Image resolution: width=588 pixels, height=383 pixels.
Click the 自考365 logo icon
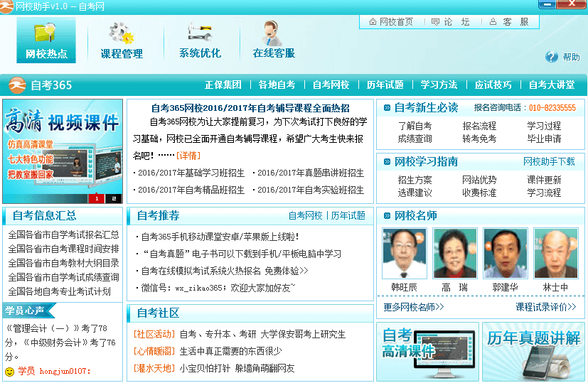click(x=17, y=85)
